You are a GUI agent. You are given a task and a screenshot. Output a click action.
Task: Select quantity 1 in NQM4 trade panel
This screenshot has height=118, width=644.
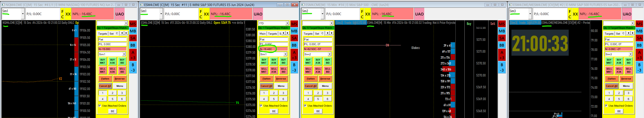[103, 93]
